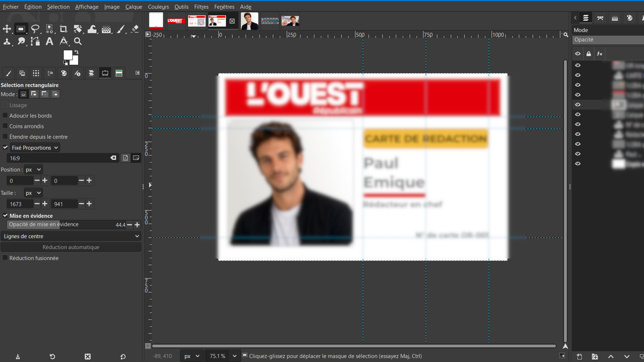The height and width of the screenshot is (362, 644).
Task: Click the Réduction automatique button
Action: [x=70, y=247]
